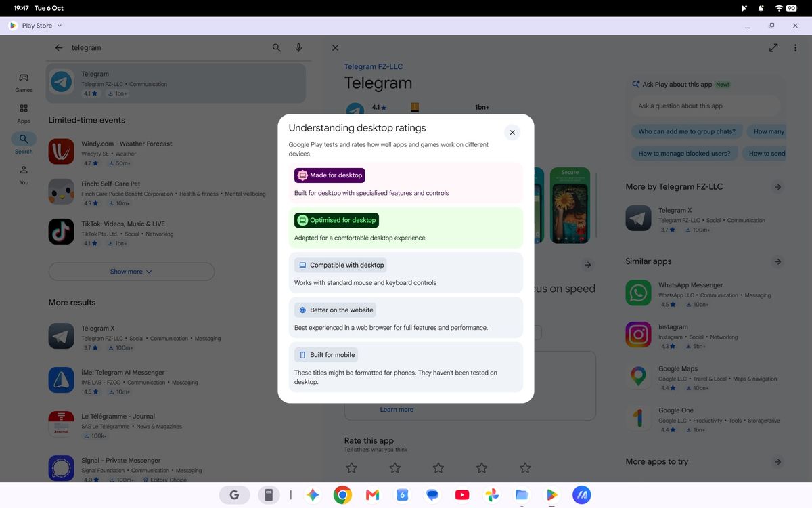Open the Games tab in sidebar
This screenshot has height=508, width=812.
tap(24, 83)
